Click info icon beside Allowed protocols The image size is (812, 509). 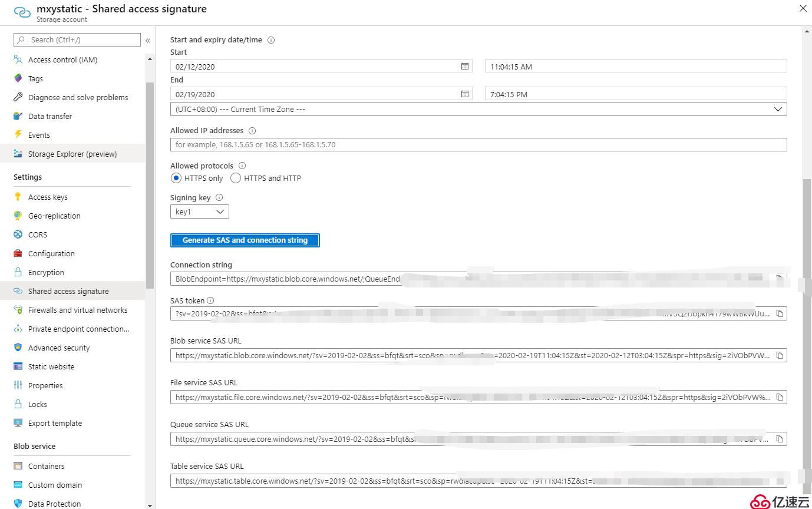tap(242, 166)
